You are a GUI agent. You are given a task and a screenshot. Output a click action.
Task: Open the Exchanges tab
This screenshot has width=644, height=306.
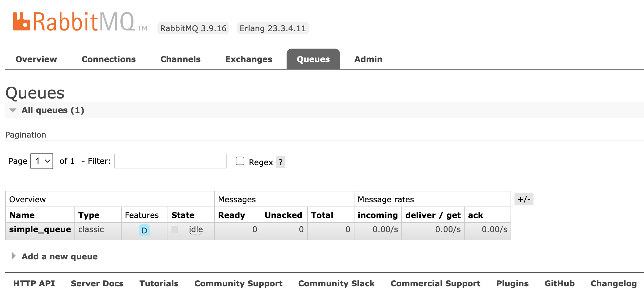(249, 59)
